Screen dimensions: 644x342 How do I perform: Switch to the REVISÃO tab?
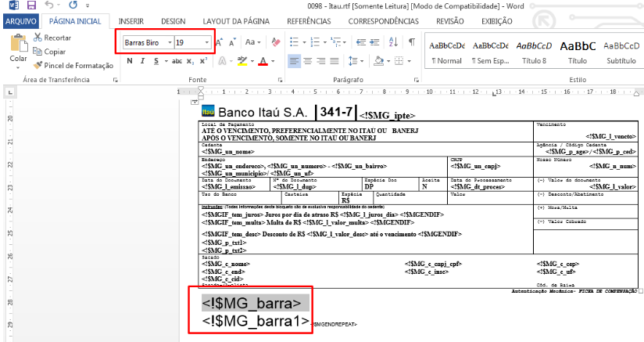[449, 21]
